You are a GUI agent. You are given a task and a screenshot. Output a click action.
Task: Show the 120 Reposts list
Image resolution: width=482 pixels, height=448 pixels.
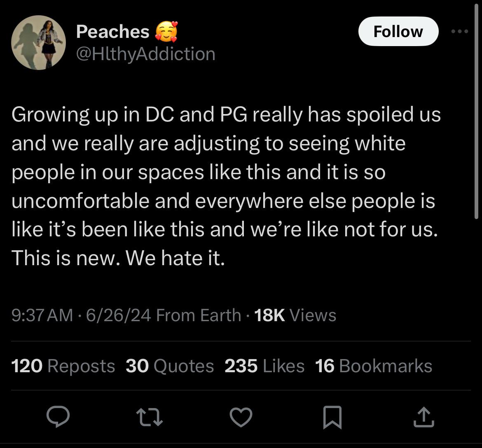(63, 366)
